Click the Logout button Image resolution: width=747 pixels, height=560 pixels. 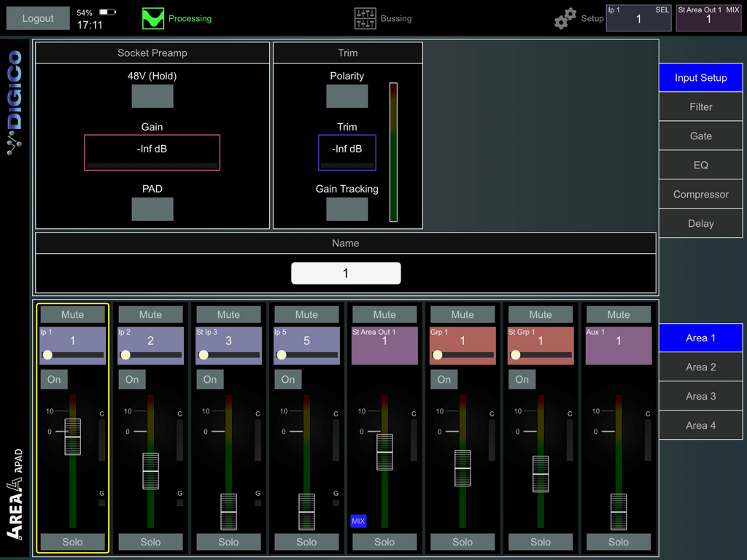(37, 17)
